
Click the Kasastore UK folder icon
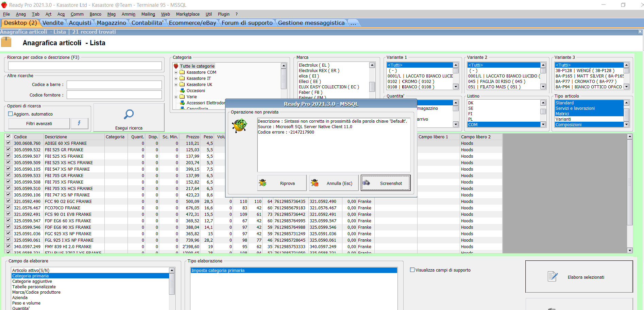click(182, 84)
